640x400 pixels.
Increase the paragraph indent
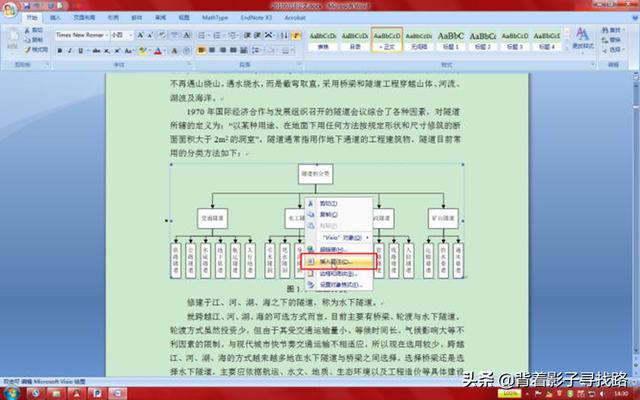pyautogui.click(x=258, y=36)
